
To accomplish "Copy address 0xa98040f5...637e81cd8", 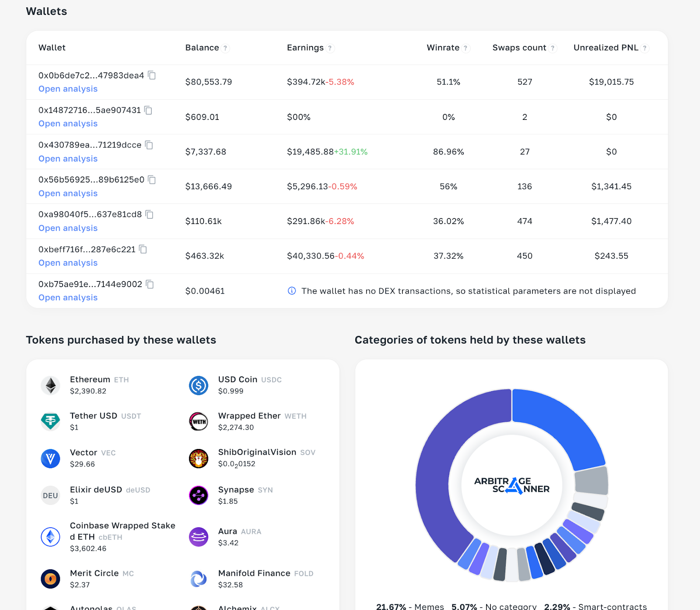I will pos(150,214).
